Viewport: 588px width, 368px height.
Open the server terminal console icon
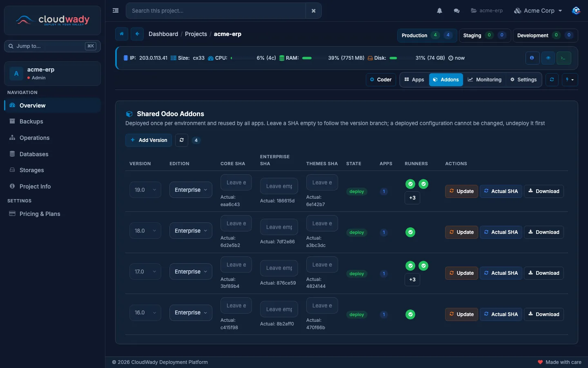tap(563, 58)
